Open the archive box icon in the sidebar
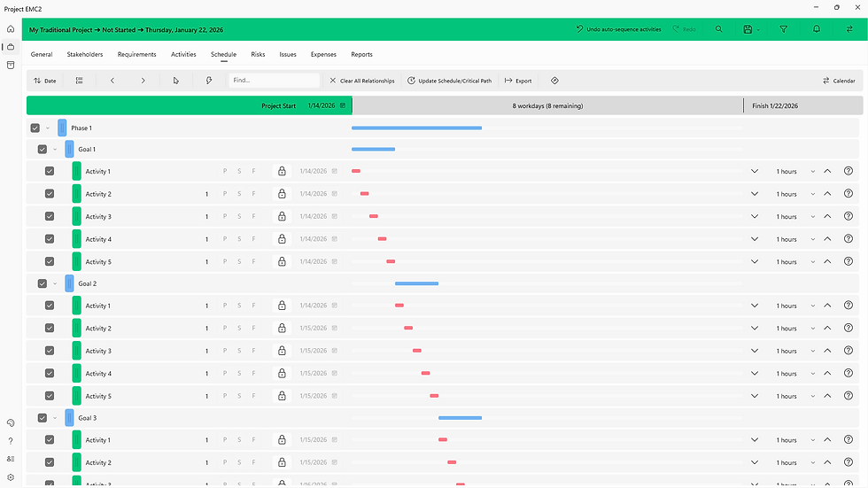The width and height of the screenshot is (868, 488). [11, 66]
